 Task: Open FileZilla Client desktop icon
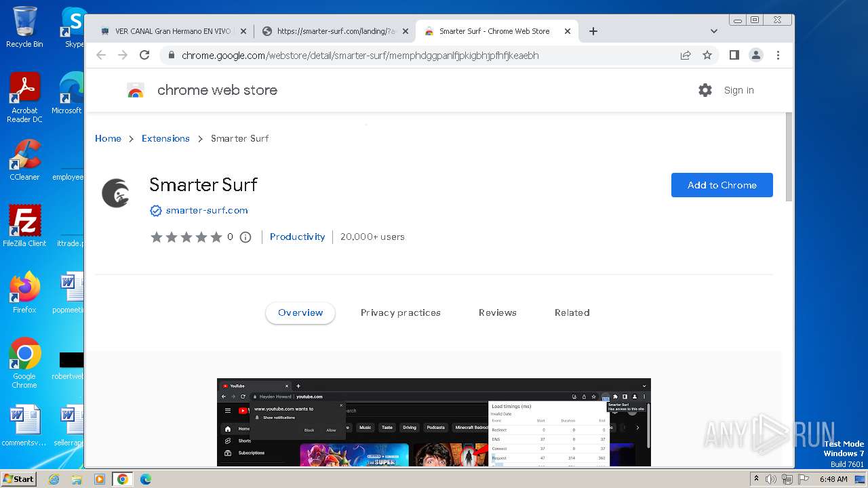(x=24, y=226)
